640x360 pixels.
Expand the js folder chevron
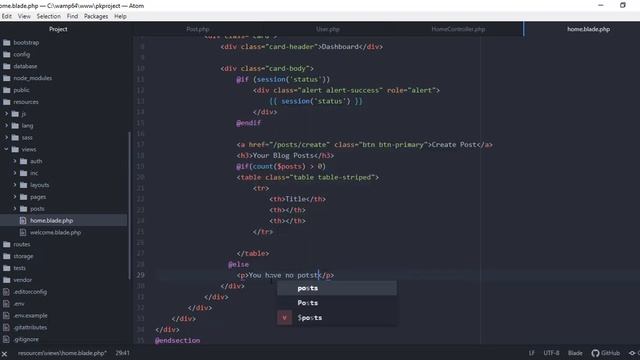(6, 114)
